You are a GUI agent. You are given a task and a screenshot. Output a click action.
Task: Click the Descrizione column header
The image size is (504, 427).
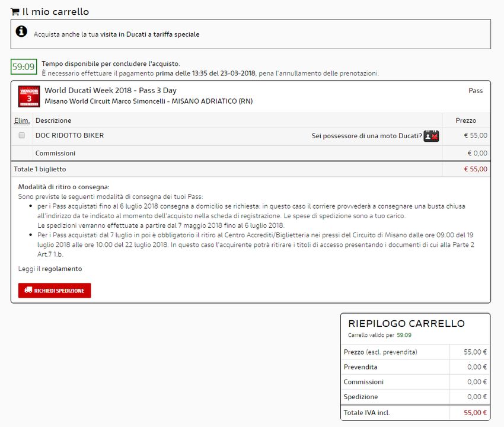pyautogui.click(x=53, y=120)
